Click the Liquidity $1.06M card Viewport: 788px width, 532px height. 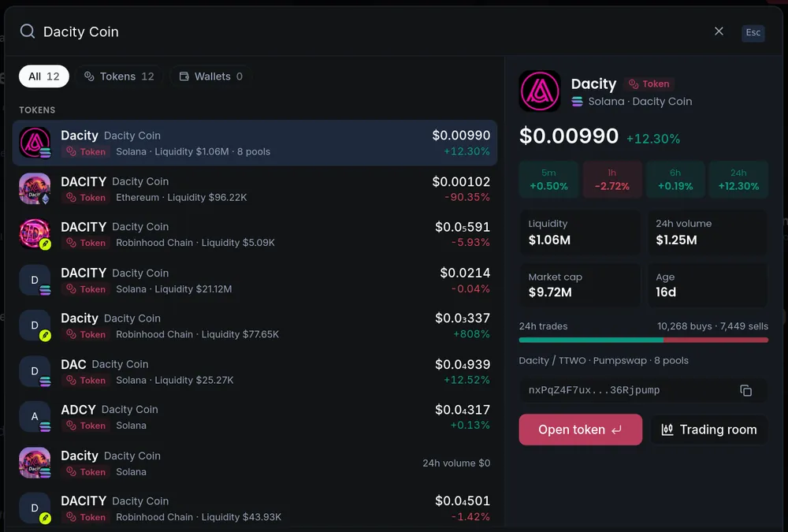tap(580, 232)
